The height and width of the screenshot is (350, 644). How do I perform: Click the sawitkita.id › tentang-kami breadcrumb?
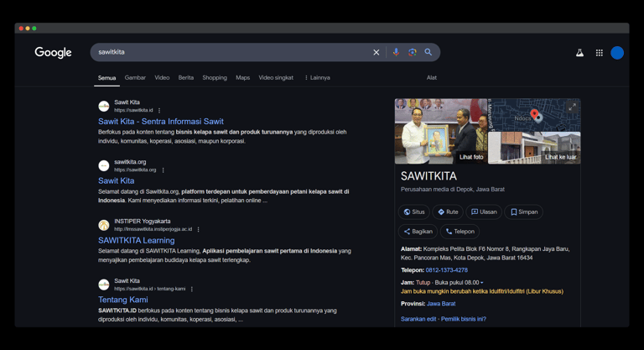tap(149, 289)
